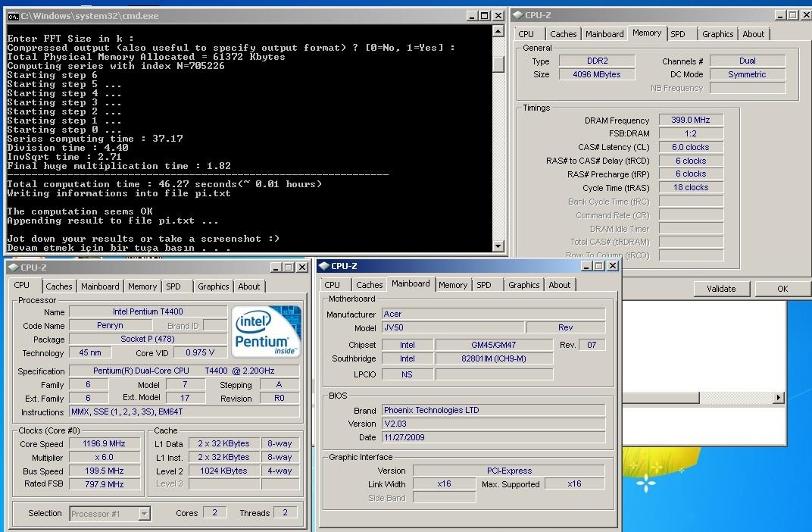
Task: Click the 4096 MBytes memory size value
Action: click(x=597, y=74)
